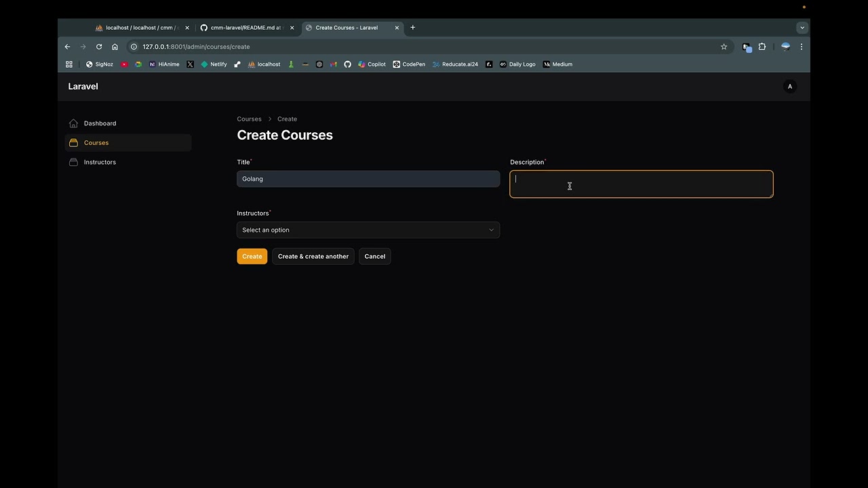Focus the Title input containing Golang
The width and height of the screenshot is (868, 488).
pyautogui.click(x=368, y=179)
